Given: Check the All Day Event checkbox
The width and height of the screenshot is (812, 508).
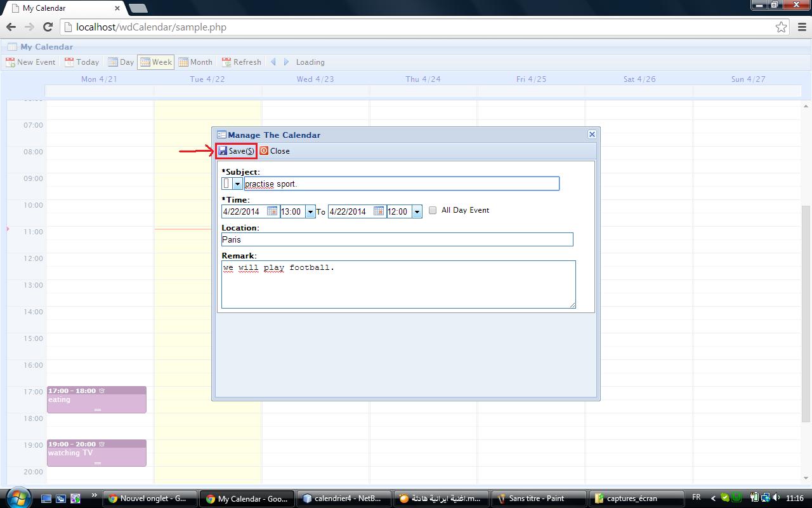Looking at the screenshot, I should [x=433, y=210].
